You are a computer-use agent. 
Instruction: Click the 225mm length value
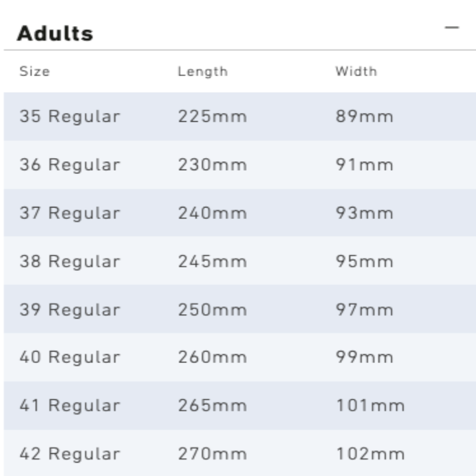click(212, 117)
